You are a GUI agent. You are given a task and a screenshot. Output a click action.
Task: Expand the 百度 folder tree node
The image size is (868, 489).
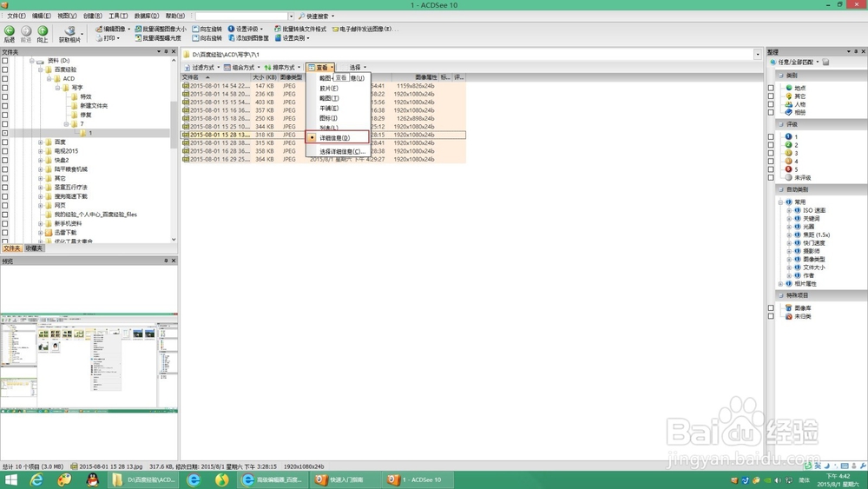click(41, 142)
